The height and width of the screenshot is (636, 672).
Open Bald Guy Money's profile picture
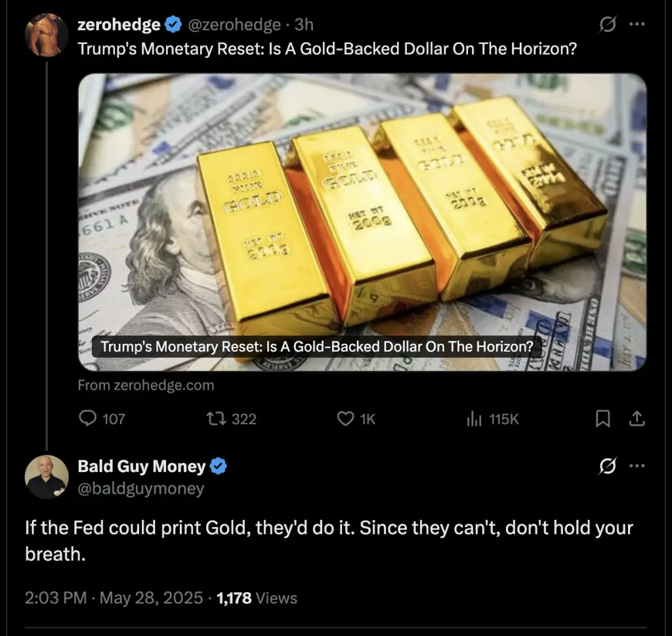[47, 477]
